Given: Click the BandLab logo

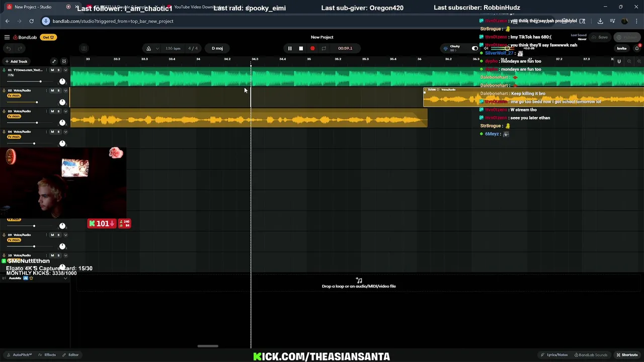Looking at the screenshot, I should (x=25, y=37).
